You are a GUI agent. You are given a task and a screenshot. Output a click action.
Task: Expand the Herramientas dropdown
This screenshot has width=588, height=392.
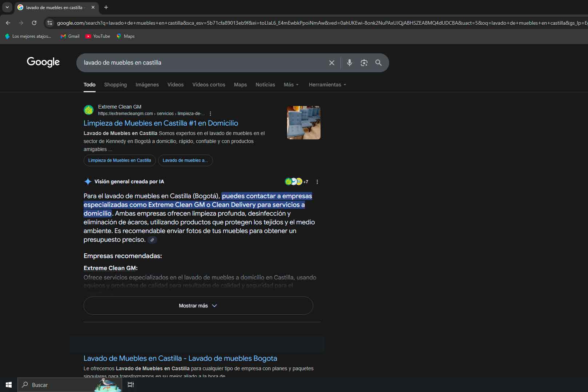click(x=327, y=85)
